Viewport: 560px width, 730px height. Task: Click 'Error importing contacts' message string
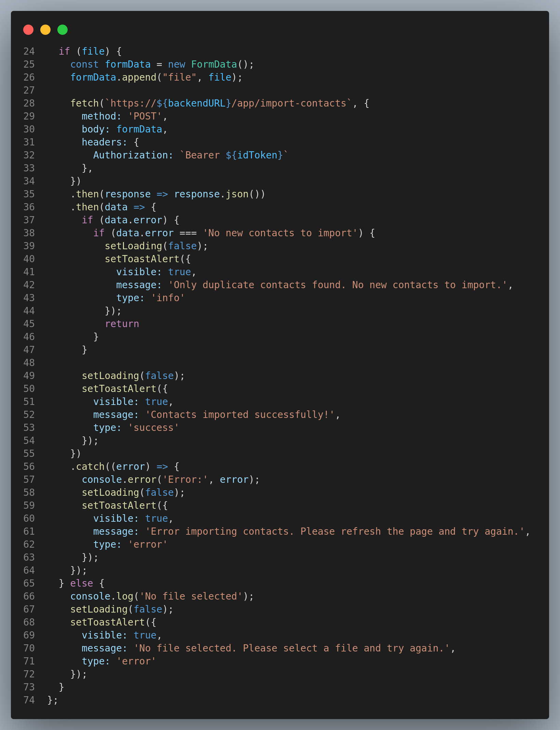coord(335,531)
